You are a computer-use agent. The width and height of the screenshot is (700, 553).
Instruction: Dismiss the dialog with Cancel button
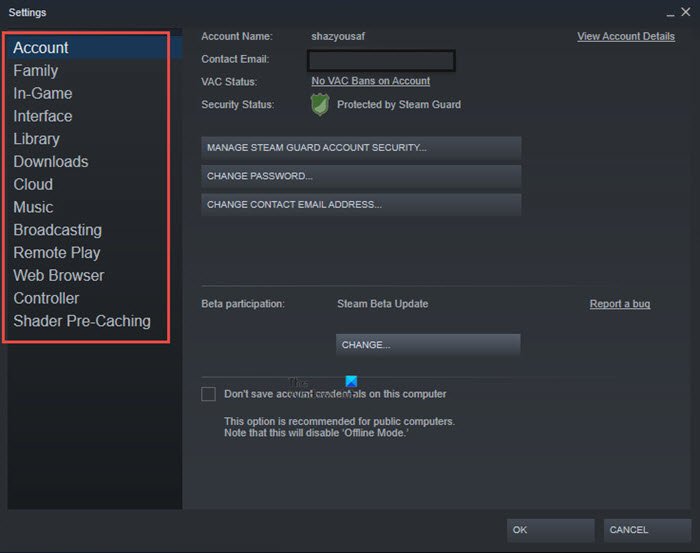[647, 530]
